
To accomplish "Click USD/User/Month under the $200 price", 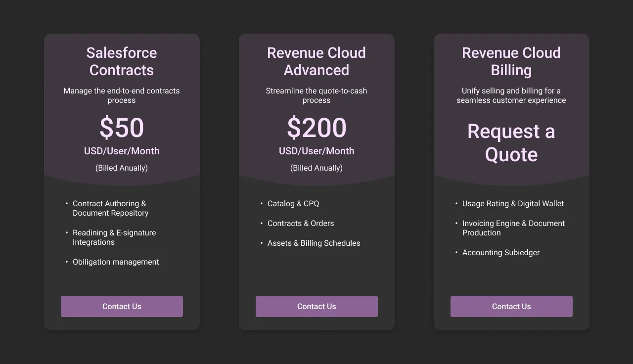I will coord(316,151).
